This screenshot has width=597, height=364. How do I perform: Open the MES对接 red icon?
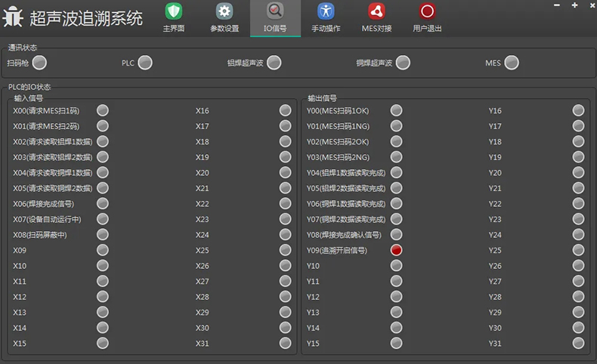376,12
